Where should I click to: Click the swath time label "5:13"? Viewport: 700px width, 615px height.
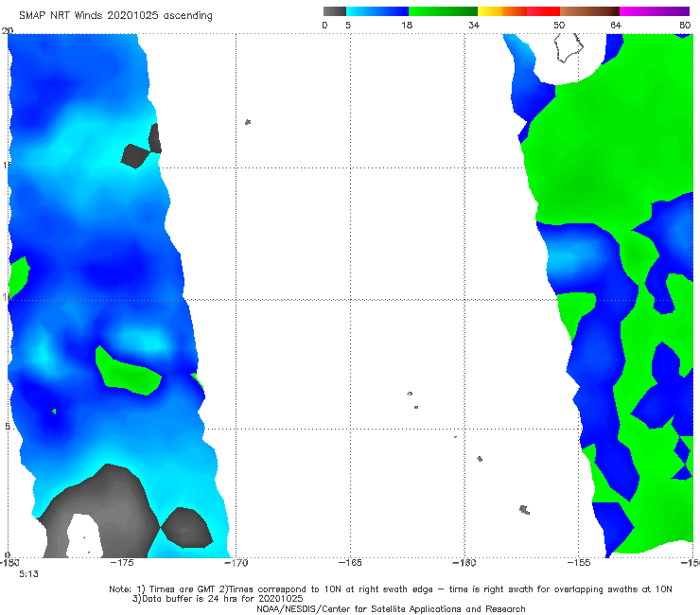(x=28, y=574)
